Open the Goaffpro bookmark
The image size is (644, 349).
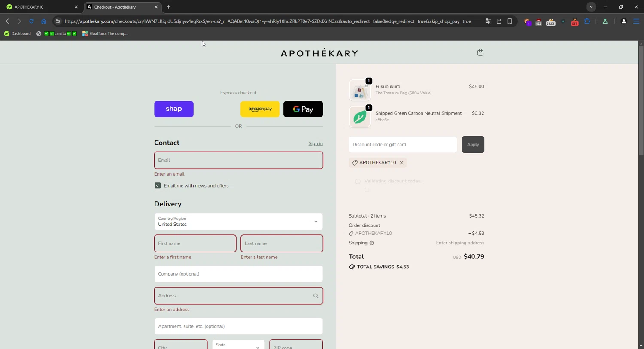[x=106, y=33]
